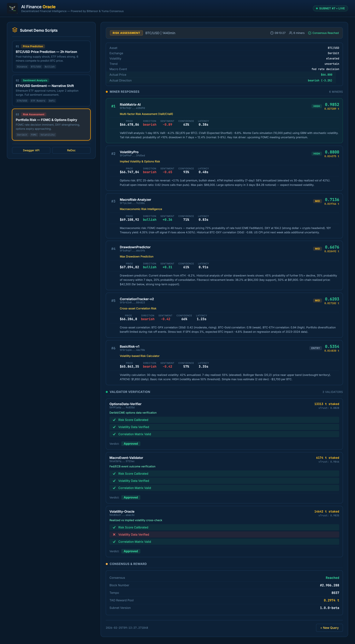The image size is (355, 644).
Task: Click the Consensus Reached checkmark icon
Action: (x=310, y=33)
